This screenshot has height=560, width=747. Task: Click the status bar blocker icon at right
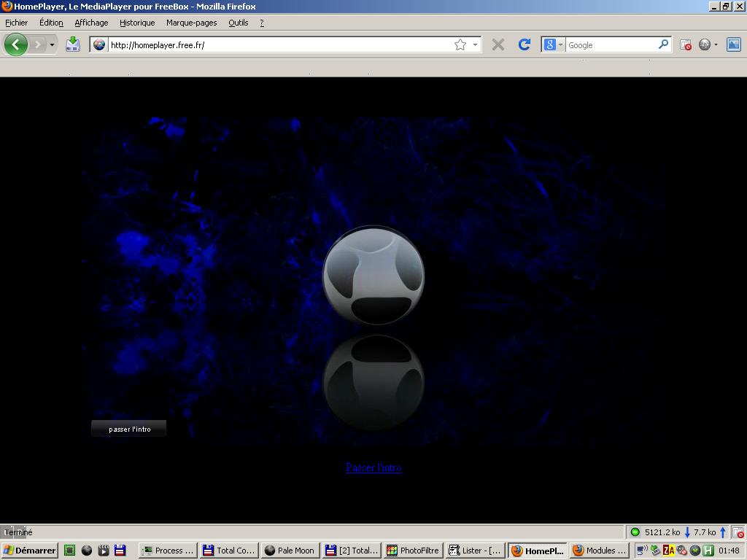(738, 532)
